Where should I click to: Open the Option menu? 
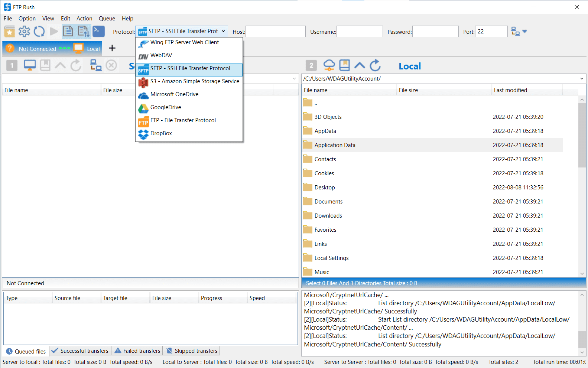click(27, 19)
